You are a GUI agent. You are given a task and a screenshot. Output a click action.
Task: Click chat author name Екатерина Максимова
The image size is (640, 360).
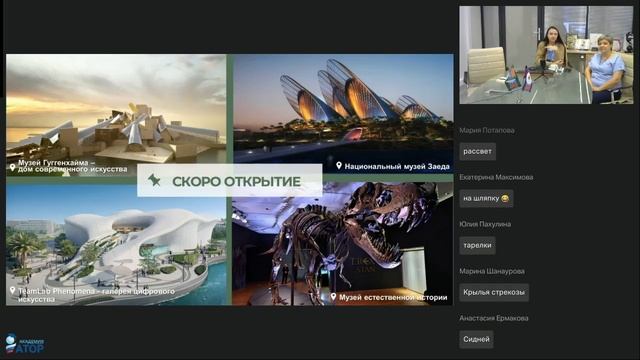point(496,177)
